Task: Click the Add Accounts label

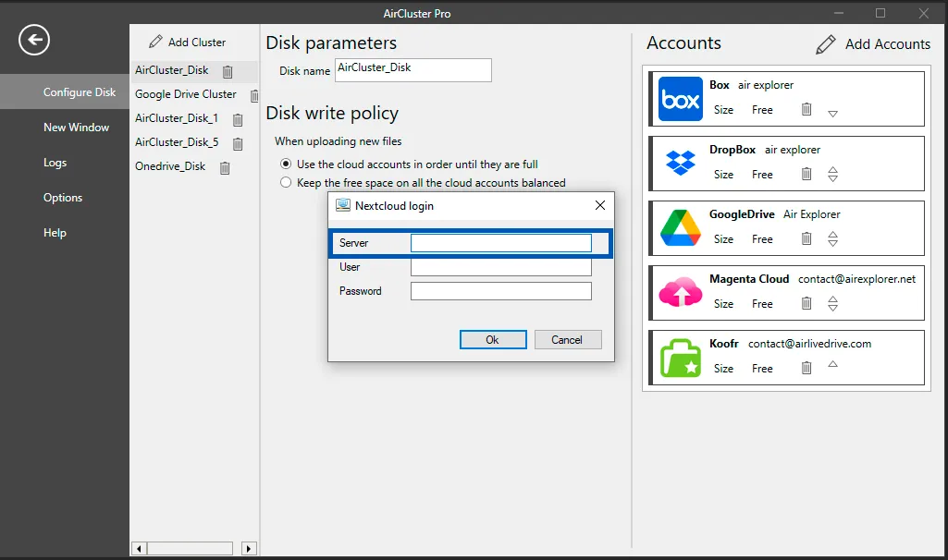Action: coord(888,44)
